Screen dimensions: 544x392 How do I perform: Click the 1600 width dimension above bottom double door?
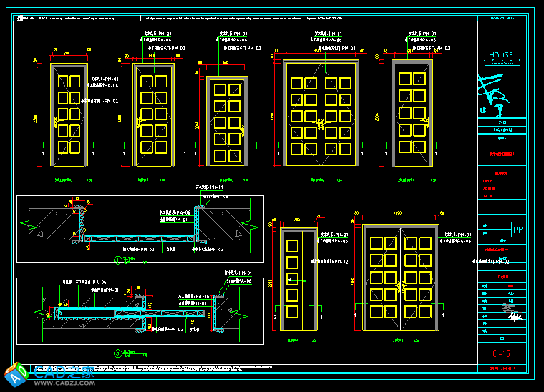click(397, 212)
